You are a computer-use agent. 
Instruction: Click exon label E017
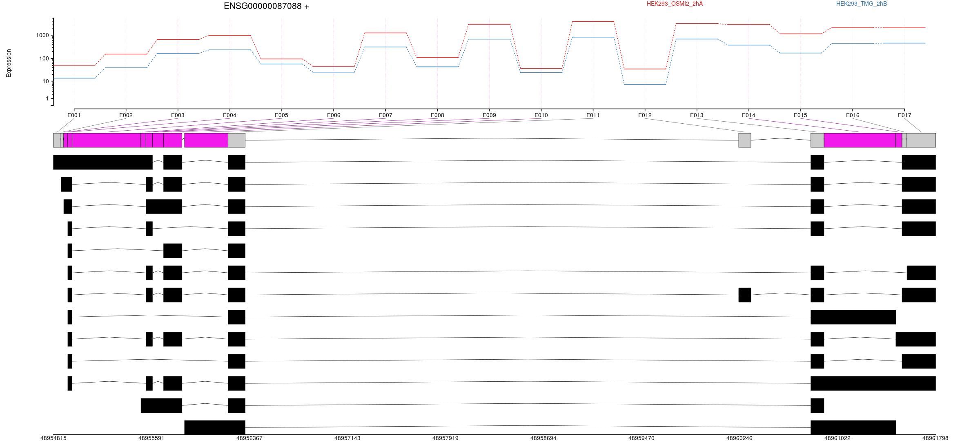pos(904,115)
